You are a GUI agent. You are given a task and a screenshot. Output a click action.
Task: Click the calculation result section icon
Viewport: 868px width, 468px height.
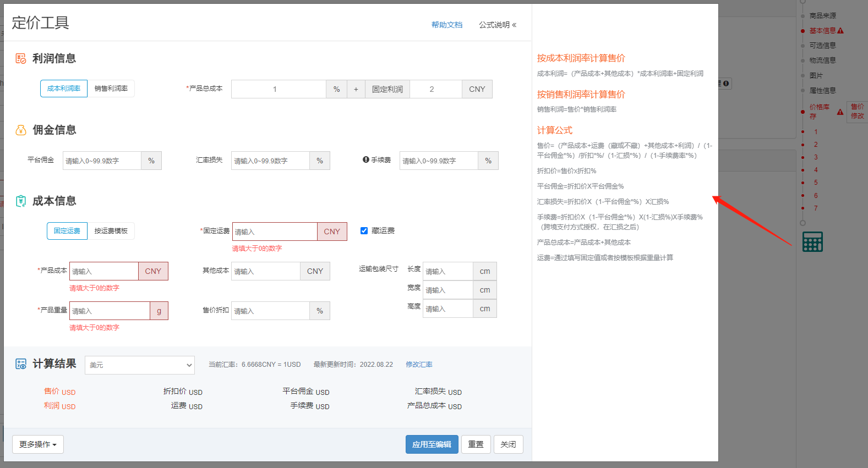21,364
